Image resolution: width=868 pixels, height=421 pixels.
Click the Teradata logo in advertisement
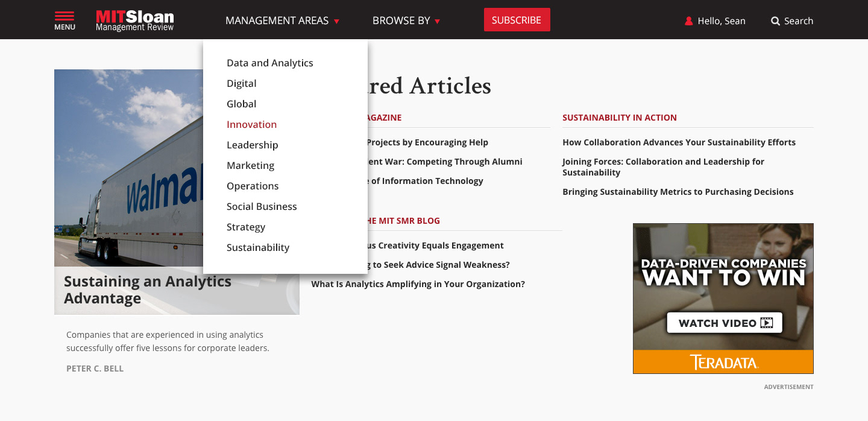point(723,362)
